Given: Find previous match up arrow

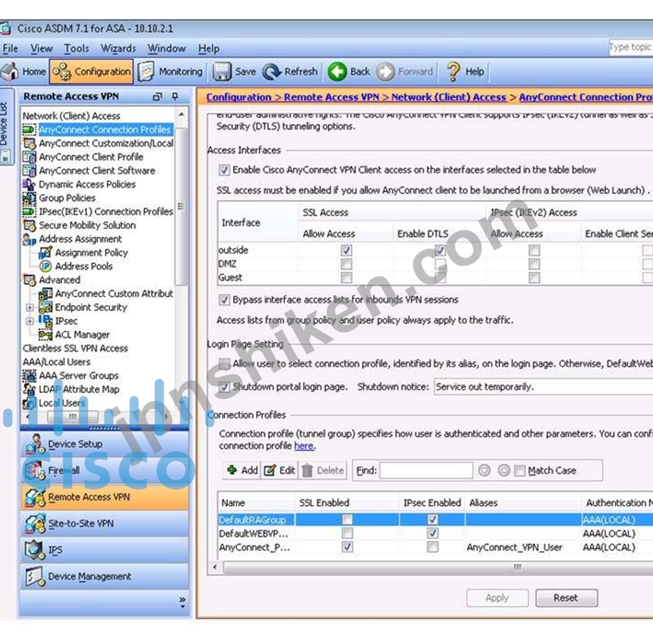Looking at the screenshot, I should click(x=504, y=470).
